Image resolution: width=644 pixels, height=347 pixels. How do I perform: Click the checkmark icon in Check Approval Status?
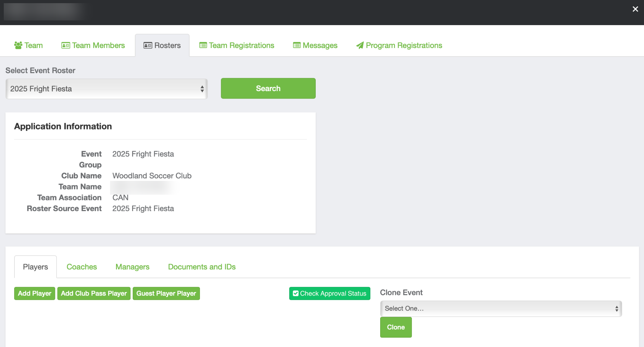(x=296, y=293)
